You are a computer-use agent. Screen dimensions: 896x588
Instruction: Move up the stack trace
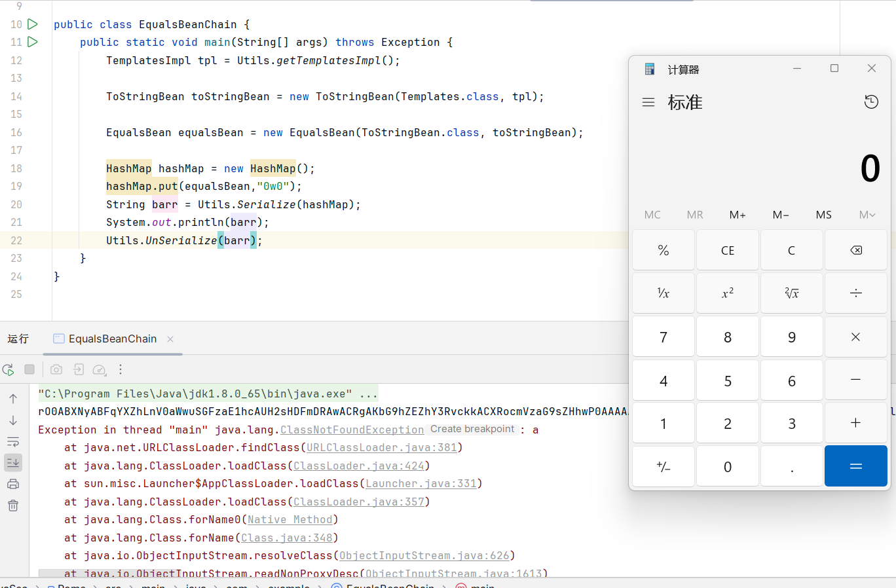point(13,399)
